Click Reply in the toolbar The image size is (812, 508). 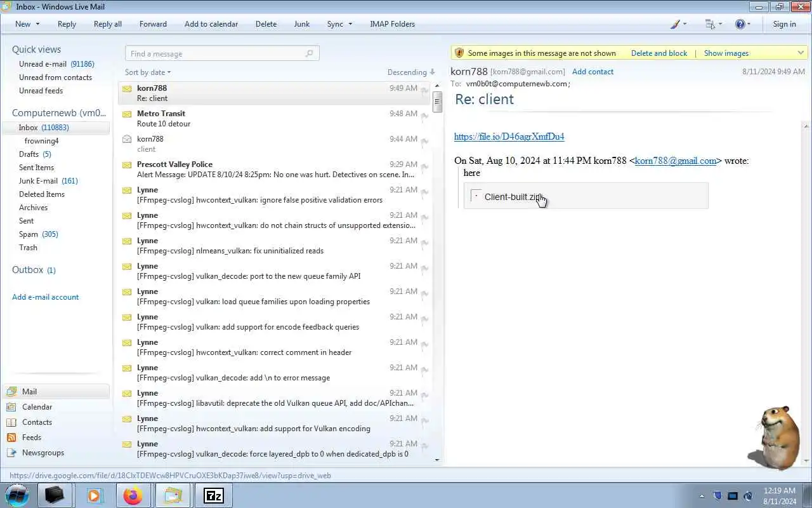67,24
